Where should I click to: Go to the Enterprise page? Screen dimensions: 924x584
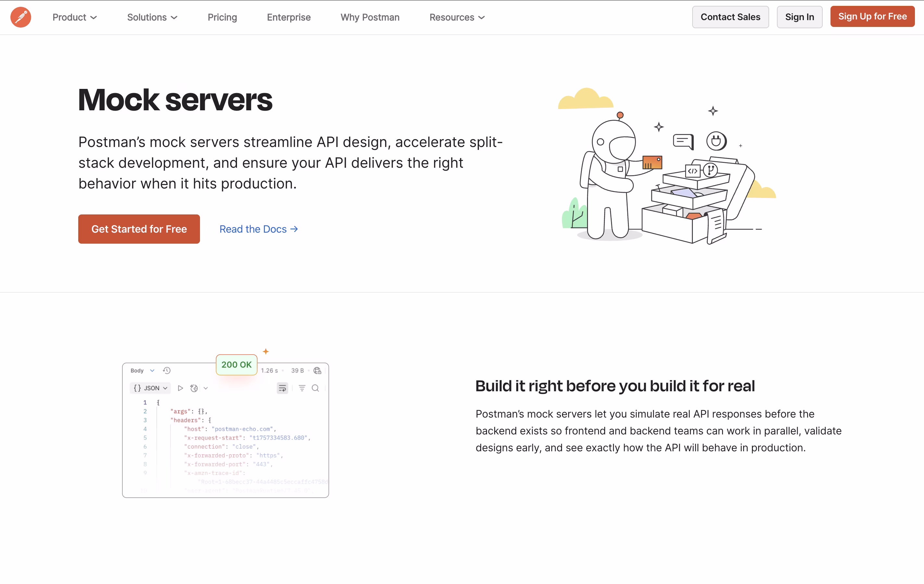click(289, 17)
